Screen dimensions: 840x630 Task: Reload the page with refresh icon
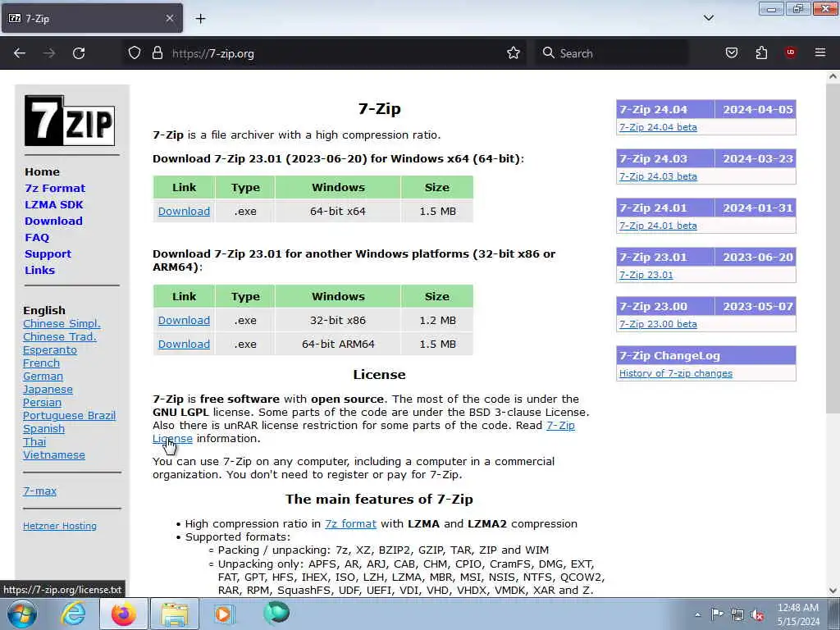pos(79,53)
